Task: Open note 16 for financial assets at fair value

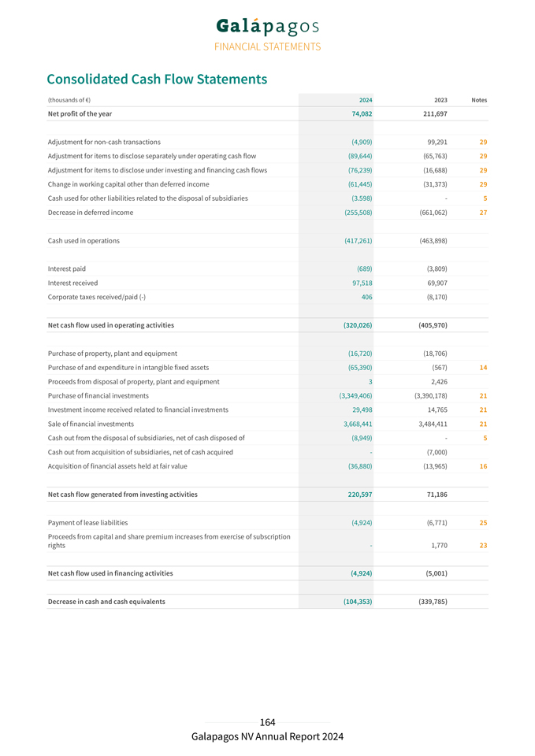Action: point(482,466)
